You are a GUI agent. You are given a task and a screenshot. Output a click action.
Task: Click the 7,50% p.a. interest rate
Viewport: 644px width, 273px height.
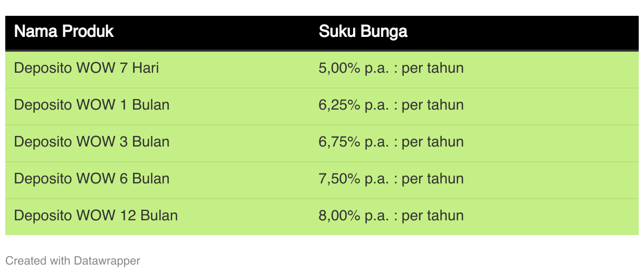point(354,179)
